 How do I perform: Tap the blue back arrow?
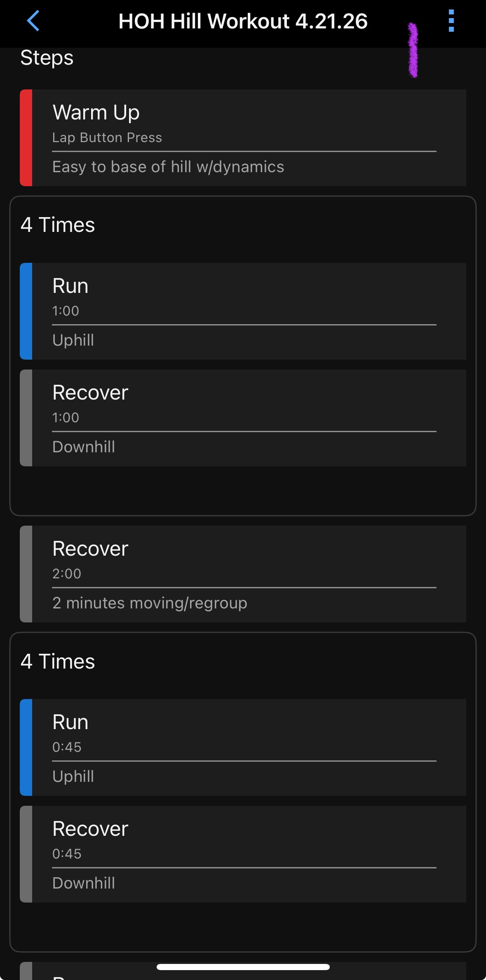[33, 21]
